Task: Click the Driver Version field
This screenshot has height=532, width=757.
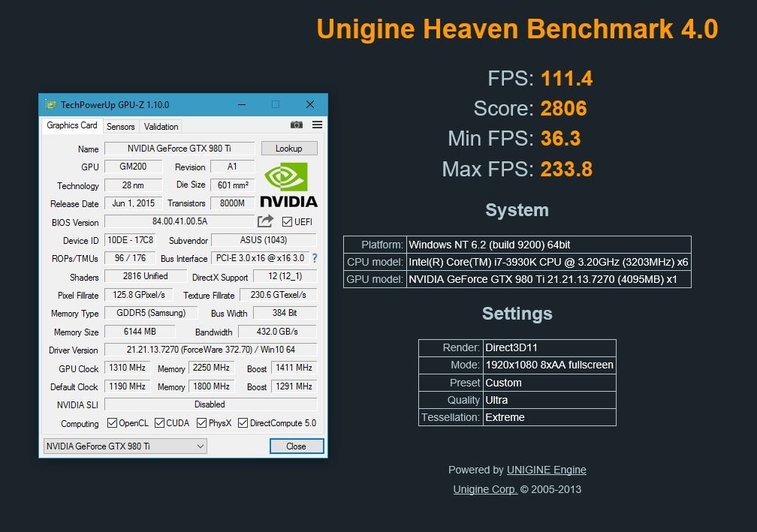Action: tap(210, 350)
